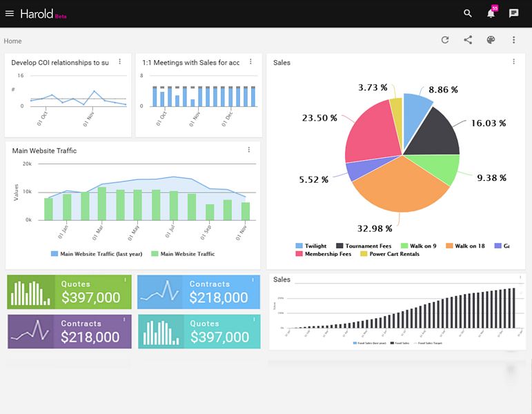
Task: Open options on purple Contracts tile
Action: 124,319
